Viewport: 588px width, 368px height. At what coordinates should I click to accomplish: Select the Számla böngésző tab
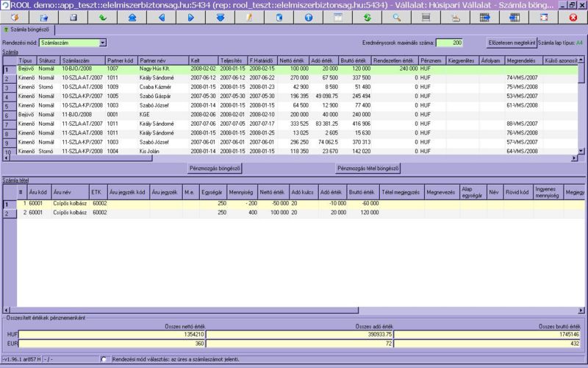pos(26,30)
